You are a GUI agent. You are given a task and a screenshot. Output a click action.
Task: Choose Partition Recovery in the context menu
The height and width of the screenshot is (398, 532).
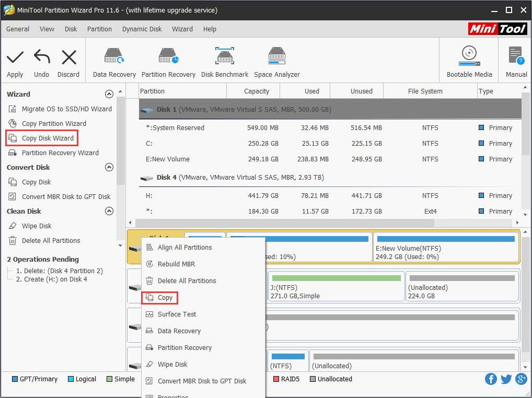[203, 347]
